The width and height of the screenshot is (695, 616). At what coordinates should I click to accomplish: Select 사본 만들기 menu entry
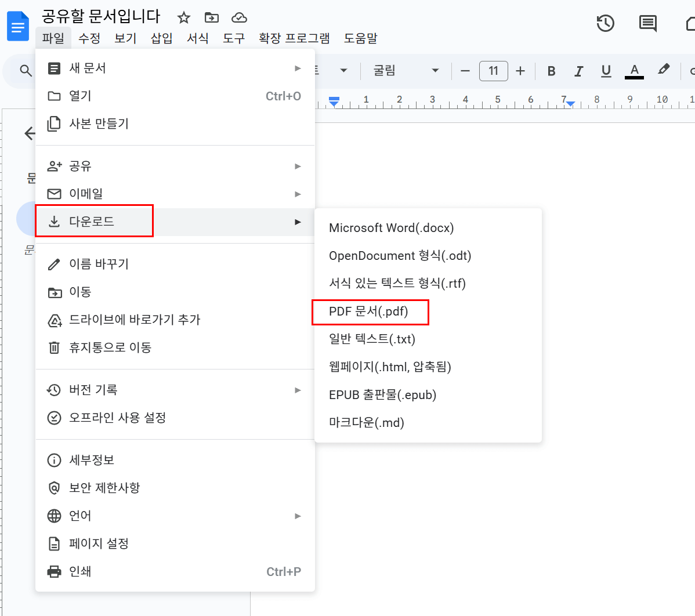[x=175, y=124]
